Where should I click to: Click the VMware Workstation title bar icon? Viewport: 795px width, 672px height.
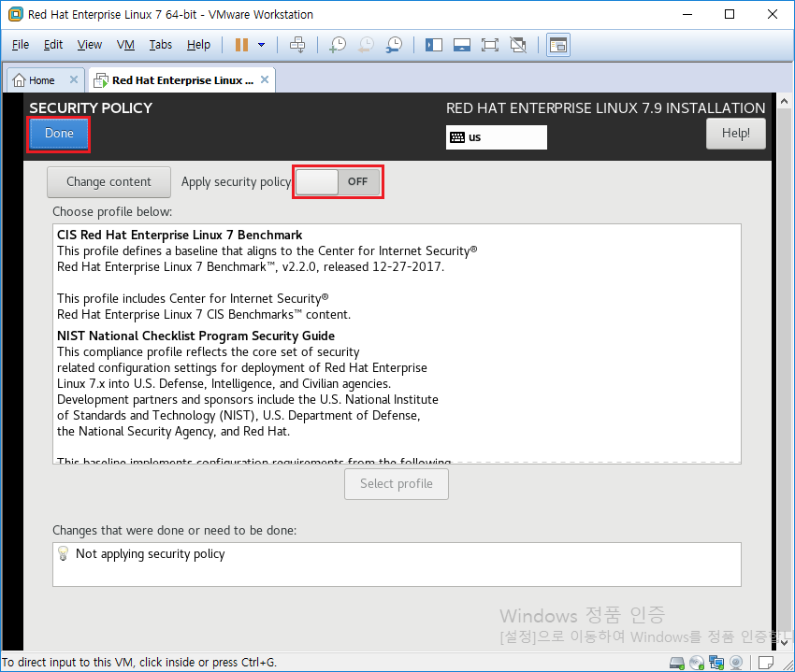16,14
